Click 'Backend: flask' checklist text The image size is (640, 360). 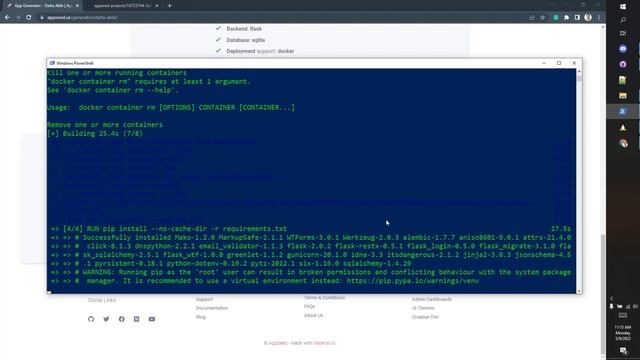click(x=244, y=29)
